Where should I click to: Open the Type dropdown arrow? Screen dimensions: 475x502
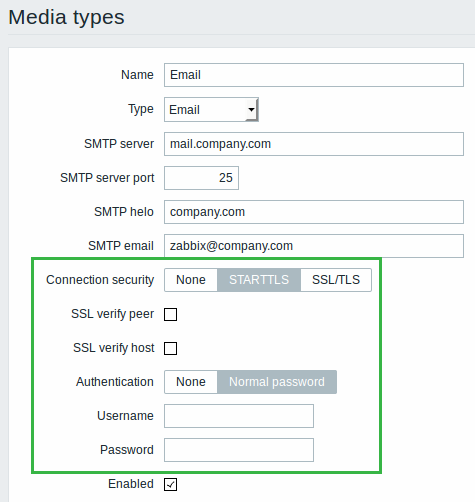pos(251,109)
